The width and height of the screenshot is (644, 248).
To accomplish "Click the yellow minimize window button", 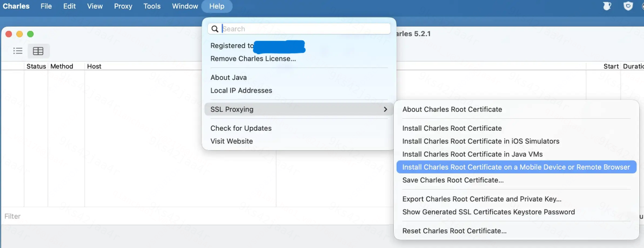I will (20, 34).
